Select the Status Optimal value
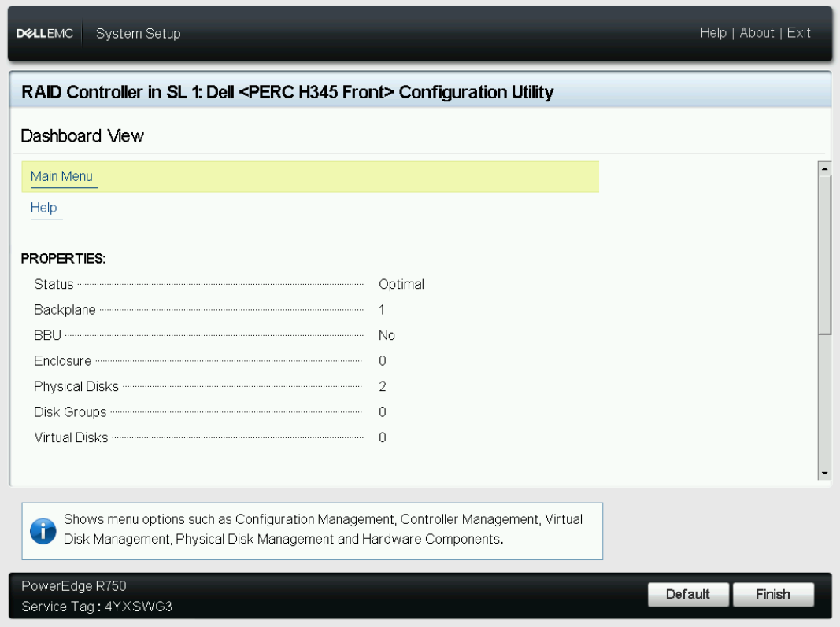 click(x=401, y=284)
